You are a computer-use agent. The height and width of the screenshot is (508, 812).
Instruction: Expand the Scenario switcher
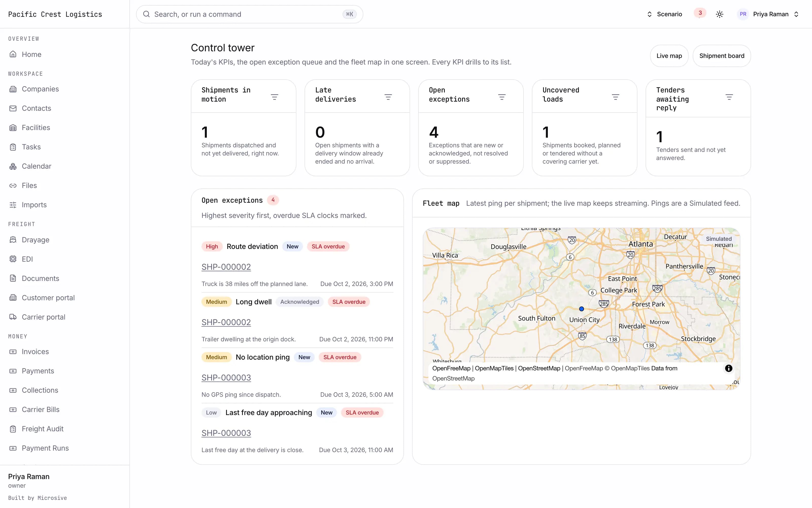pyautogui.click(x=664, y=14)
